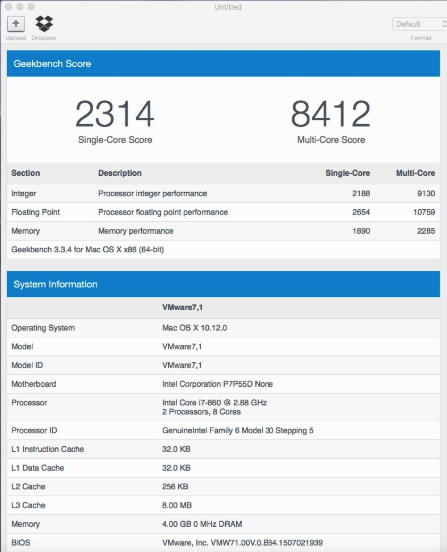The image size is (447, 552).
Task: Click the Description column header
Action: (x=120, y=173)
